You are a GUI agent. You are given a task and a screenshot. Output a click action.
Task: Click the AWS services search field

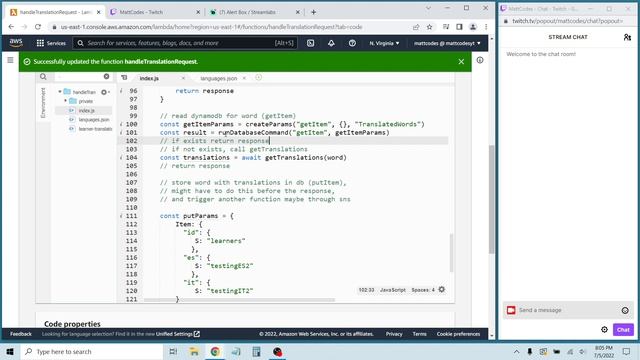click(185, 43)
